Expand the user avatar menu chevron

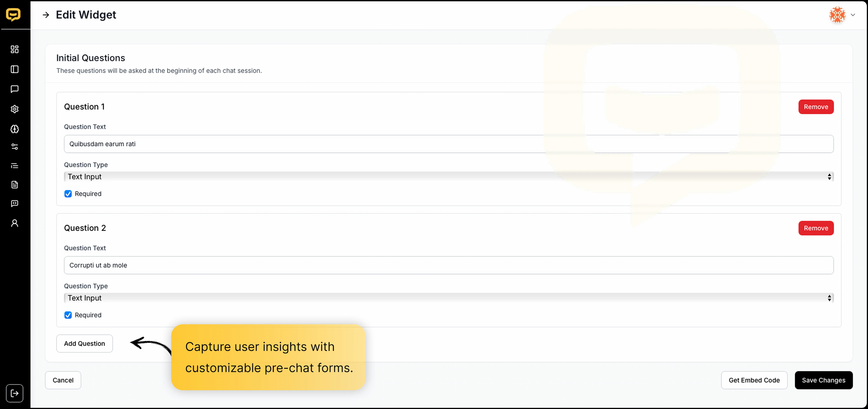853,15
